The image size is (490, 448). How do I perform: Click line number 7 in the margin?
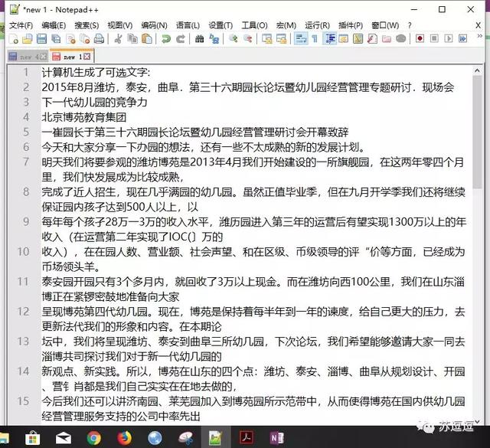[26, 162]
